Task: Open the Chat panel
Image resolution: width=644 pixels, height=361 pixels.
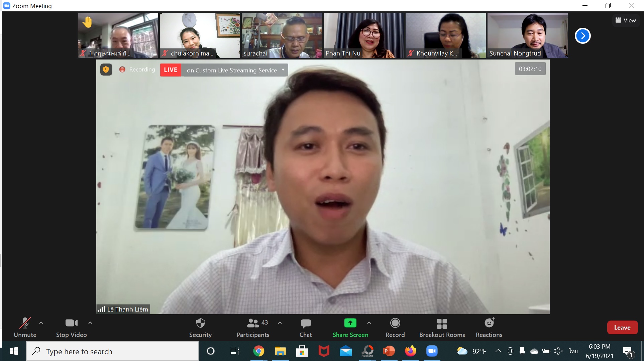Action: tap(306, 328)
